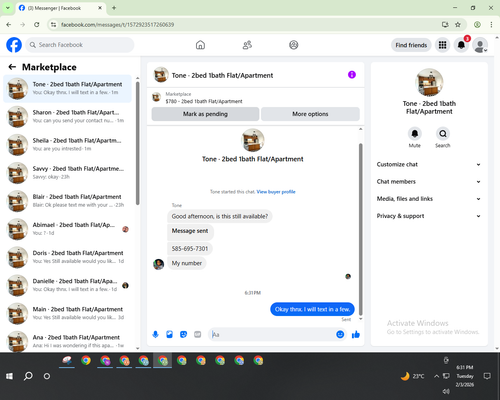Open the Sheila conversation
Screen dimensions: 500x400
(x=67, y=145)
